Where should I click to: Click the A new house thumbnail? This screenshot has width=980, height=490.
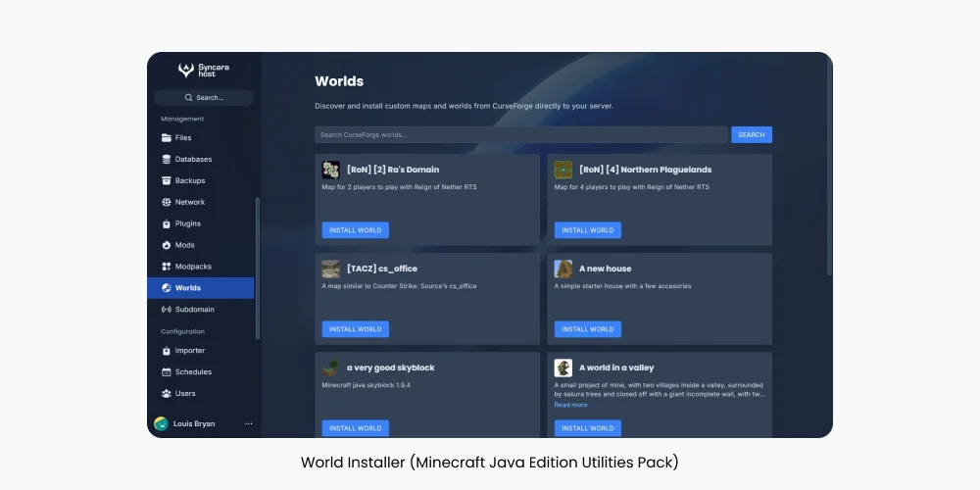(x=563, y=269)
